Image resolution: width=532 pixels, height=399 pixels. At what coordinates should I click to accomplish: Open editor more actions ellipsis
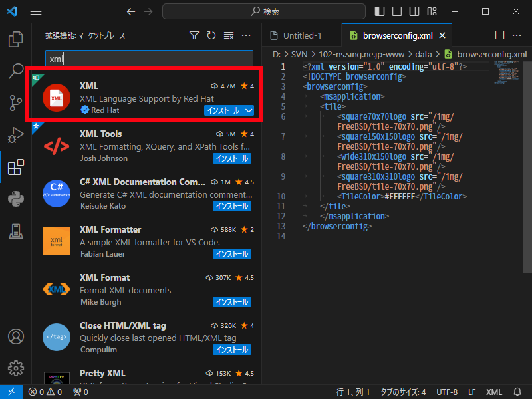coord(517,35)
